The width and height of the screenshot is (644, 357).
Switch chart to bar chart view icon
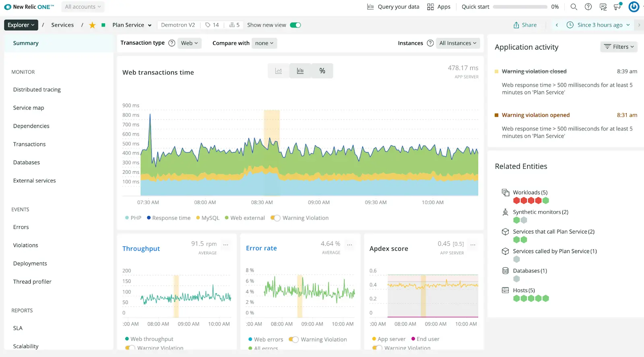click(x=300, y=71)
